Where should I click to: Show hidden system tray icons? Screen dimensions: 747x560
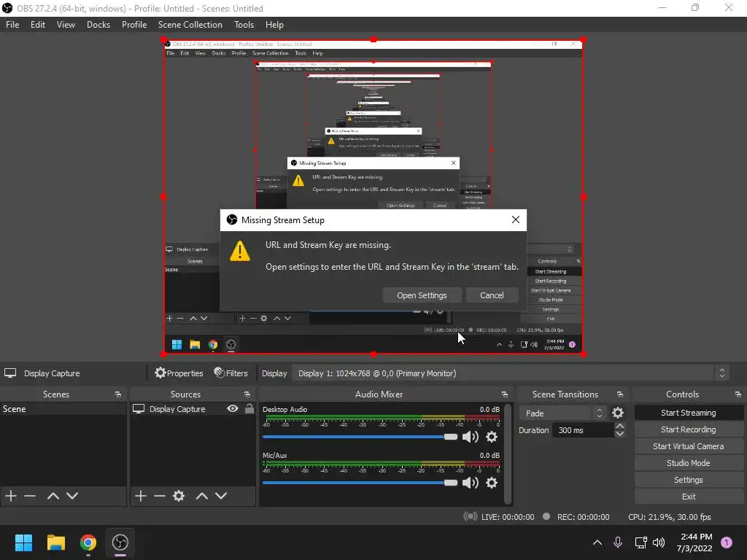click(597, 542)
